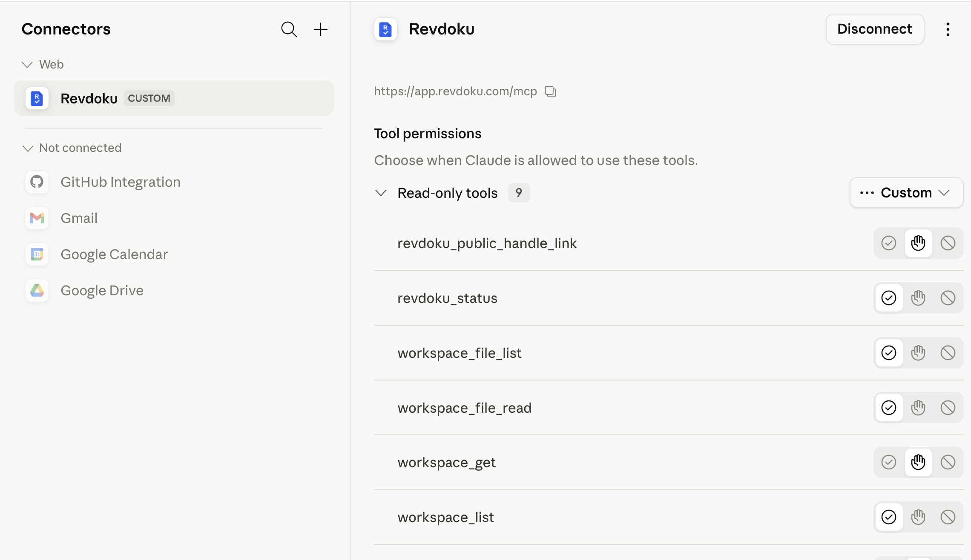
Task: Block the revdoku_status tool
Action: [x=948, y=298]
